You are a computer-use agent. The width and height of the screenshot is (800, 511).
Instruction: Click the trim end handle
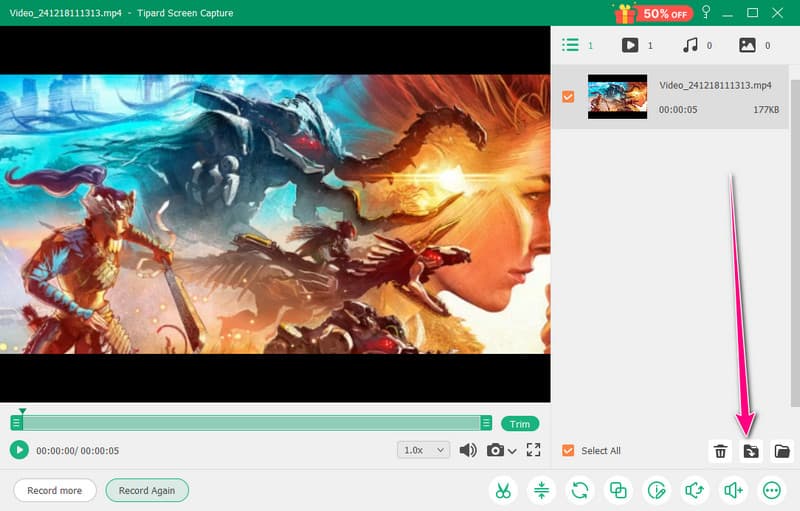point(486,423)
